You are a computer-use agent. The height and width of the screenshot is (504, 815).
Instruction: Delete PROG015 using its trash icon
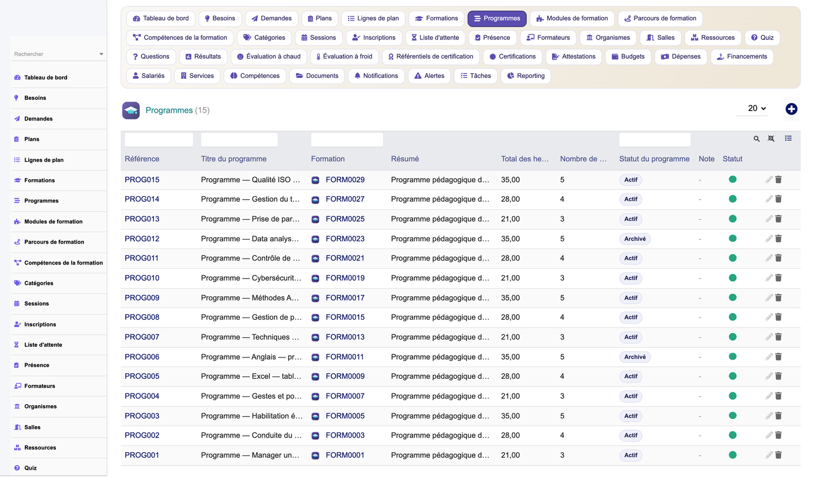click(778, 180)
